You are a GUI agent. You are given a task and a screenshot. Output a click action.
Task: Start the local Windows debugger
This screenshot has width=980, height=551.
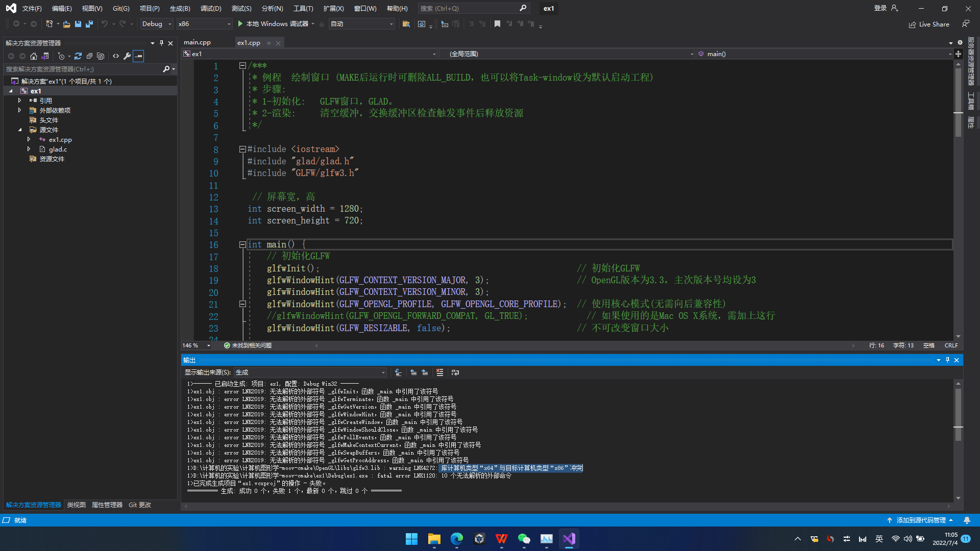tap(276, 24)
